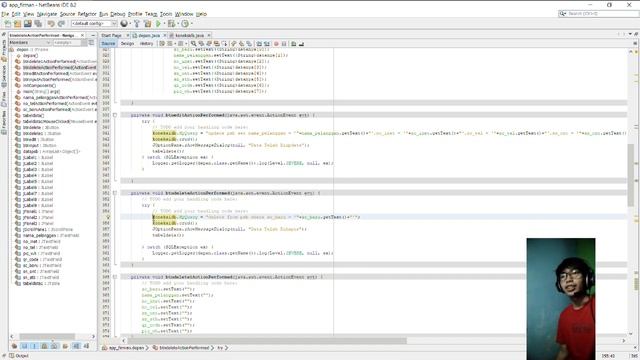Click the red Start Macro Recording icon
The width and height of the screenshot is (640, 360).
click(276, 44)
